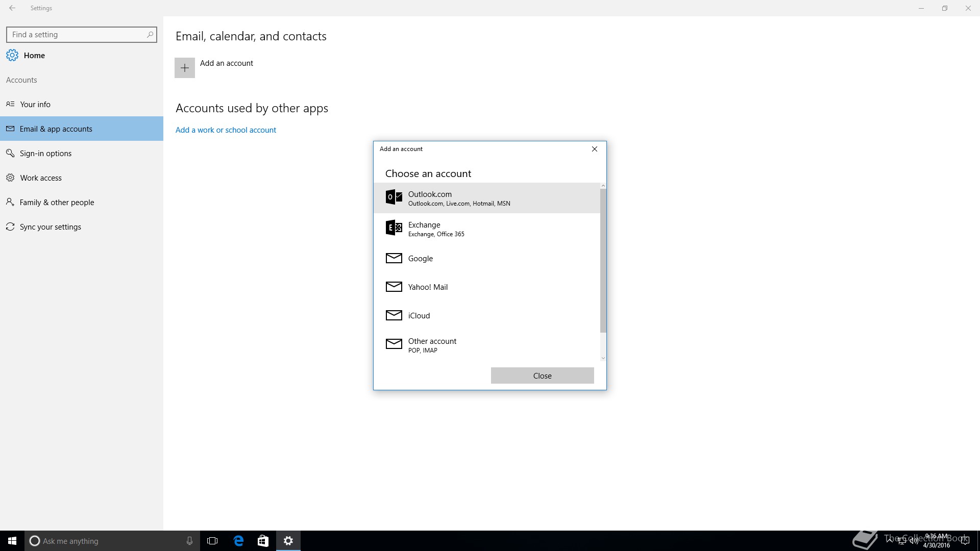Click the POP, IMAP subtitle
Viewport: 980px width, 551px height.
(x=423, y=350)
